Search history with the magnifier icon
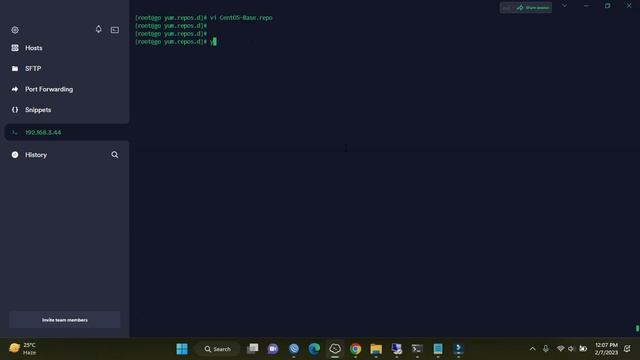640x360 pixels. point(115,155)
